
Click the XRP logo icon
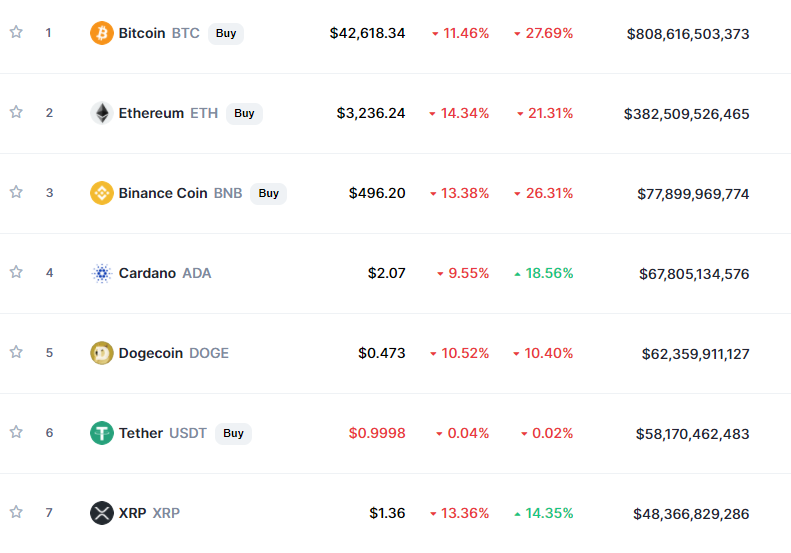point(102,513)
